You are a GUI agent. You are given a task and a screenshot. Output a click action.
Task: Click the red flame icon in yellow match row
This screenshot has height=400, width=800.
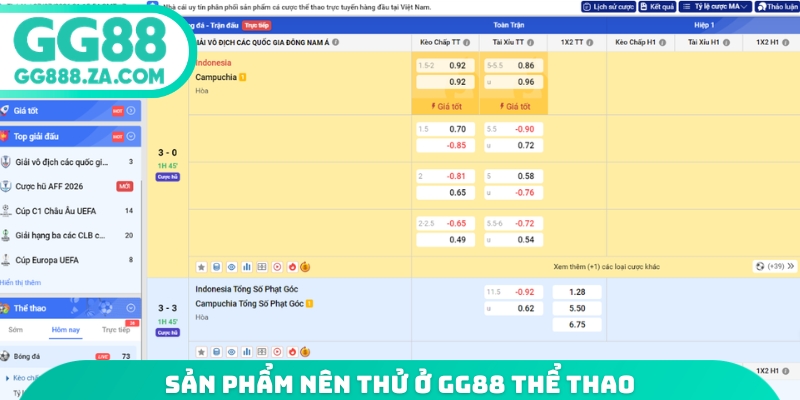(x=292, y=267)
